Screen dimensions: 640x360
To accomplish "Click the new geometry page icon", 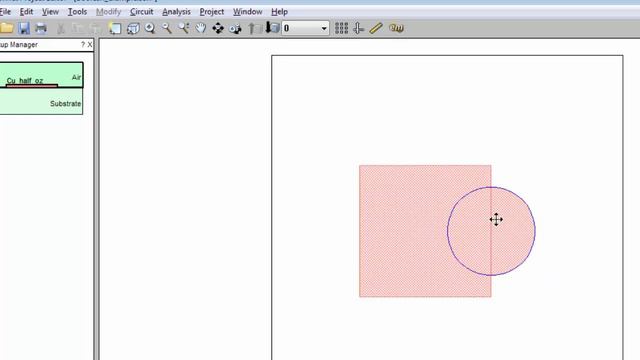I will 115,28.
